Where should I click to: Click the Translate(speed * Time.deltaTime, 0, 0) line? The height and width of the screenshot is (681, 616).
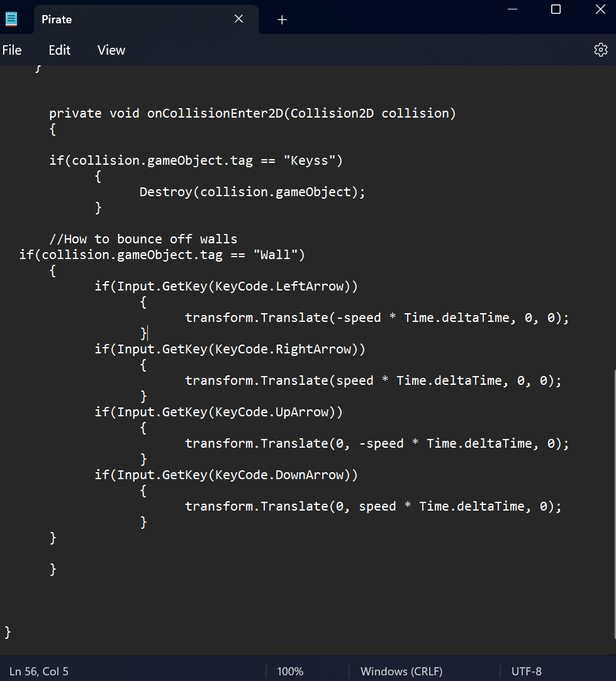tap(373, 381)
